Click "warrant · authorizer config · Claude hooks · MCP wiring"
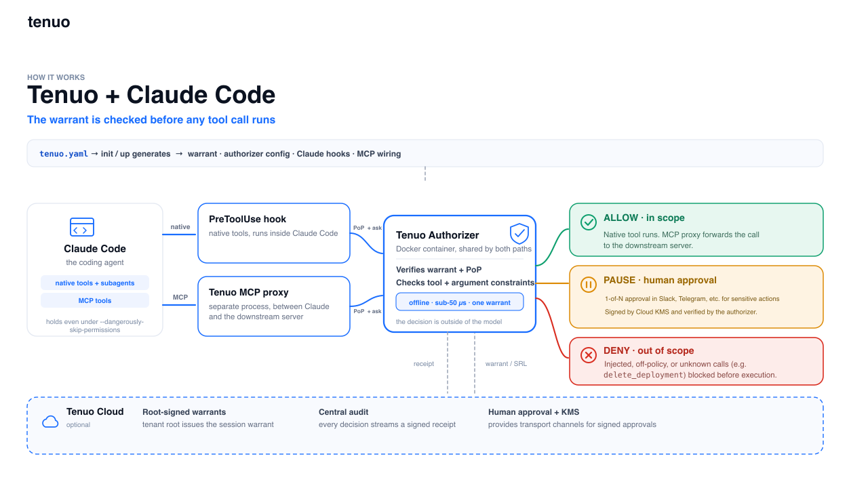868x488 pixels. click(x=294, y=154)
